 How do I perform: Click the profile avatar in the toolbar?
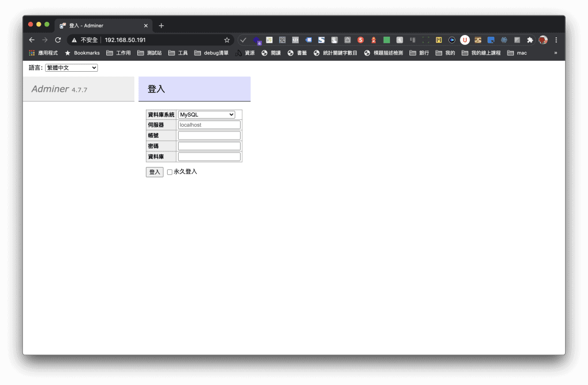543,40
